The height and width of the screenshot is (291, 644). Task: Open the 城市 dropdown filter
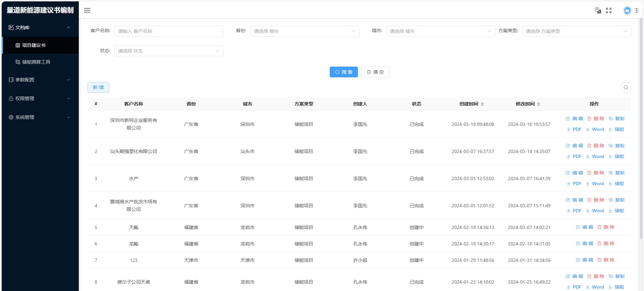441,31
